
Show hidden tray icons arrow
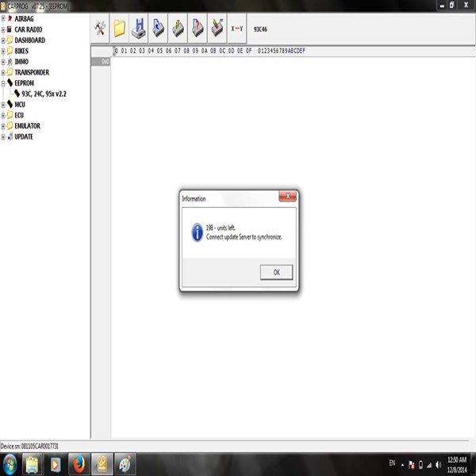coord(402,465)
